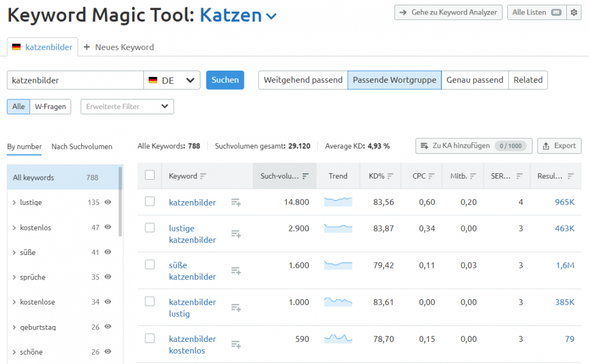Click the Suchen button
The image size is (589, 364).
click(225, 80)
